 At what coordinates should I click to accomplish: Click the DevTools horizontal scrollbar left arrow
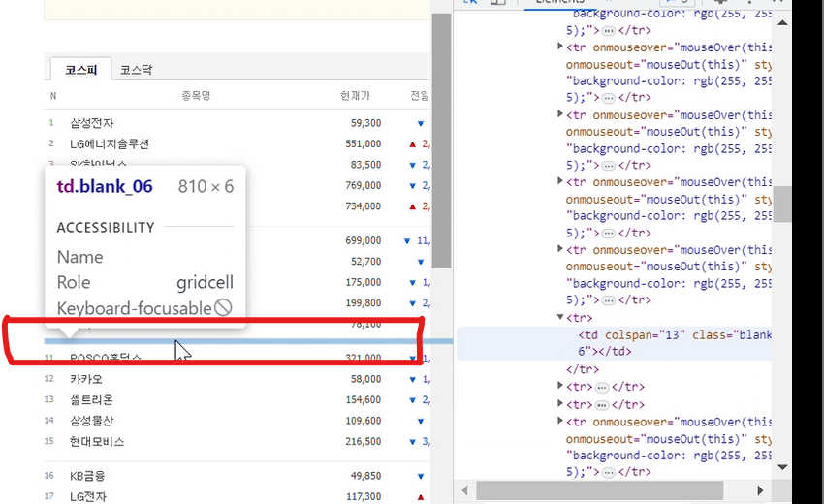point(465,490)
